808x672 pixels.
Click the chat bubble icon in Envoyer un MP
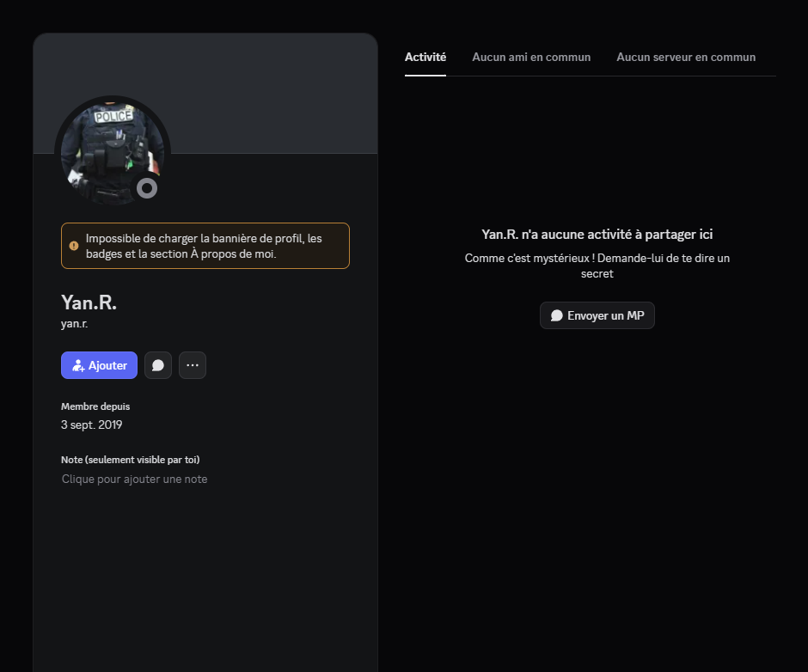[556, 315]
